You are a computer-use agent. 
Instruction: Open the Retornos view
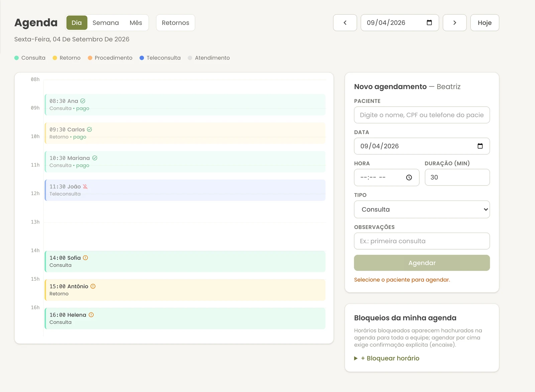[176, 23]
